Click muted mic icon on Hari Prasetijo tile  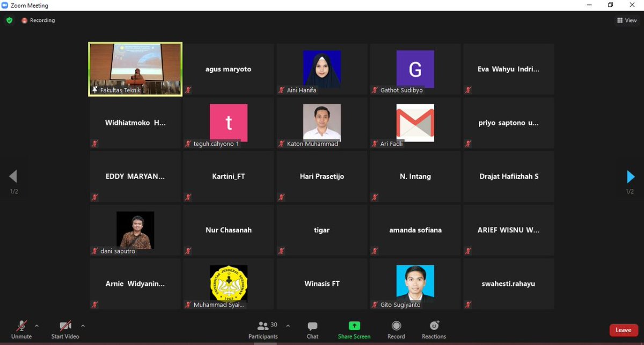(x=282, y=197)
